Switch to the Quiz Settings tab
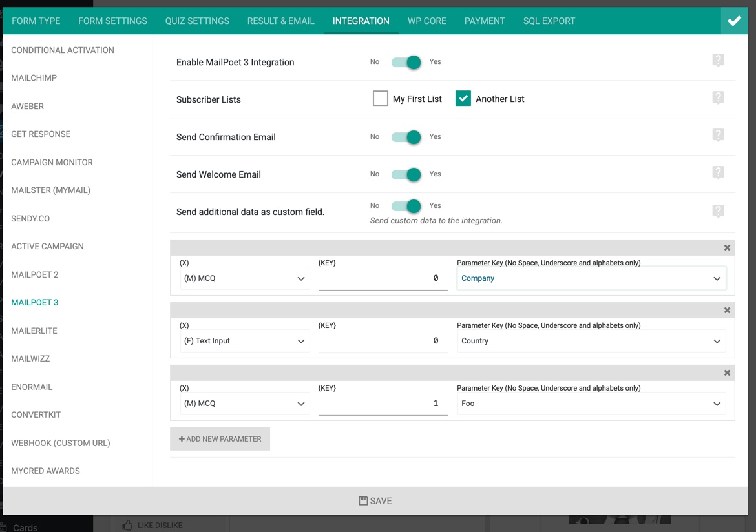 pos(197,21)
